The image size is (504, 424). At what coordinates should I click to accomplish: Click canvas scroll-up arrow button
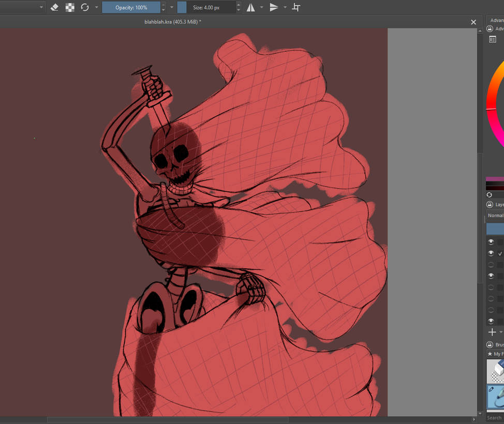point(480,31)
